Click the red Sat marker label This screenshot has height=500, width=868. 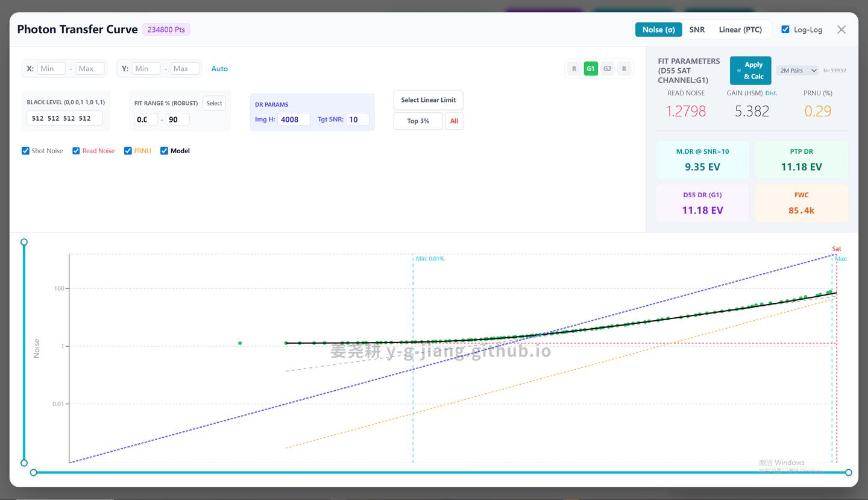tap(837, 248)
